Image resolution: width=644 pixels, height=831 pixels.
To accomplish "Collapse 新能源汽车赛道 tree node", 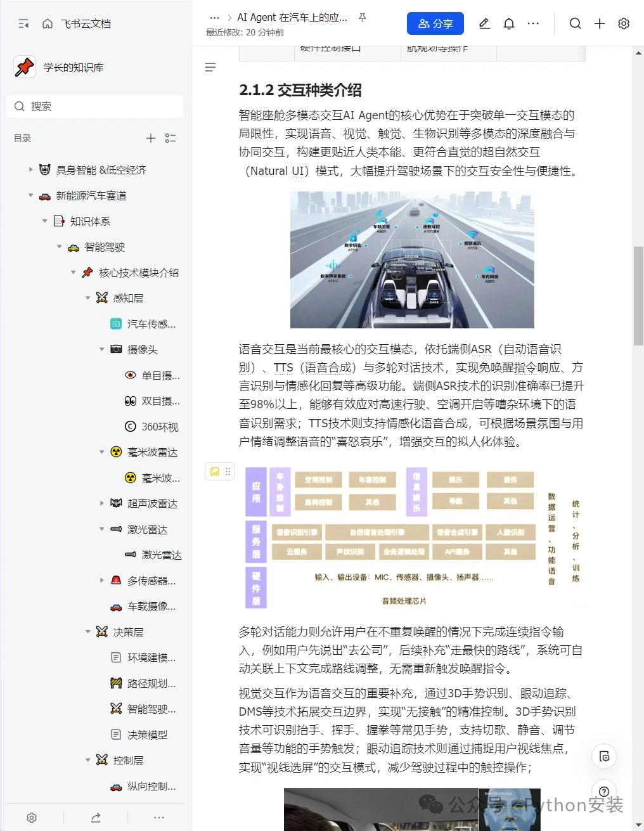I will click(x=30, y=195).
